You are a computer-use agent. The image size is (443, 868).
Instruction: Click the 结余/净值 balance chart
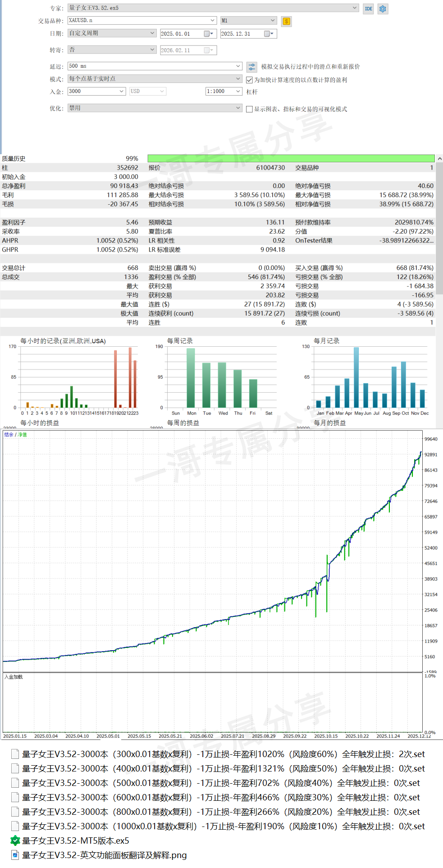(x=212, y=551)
